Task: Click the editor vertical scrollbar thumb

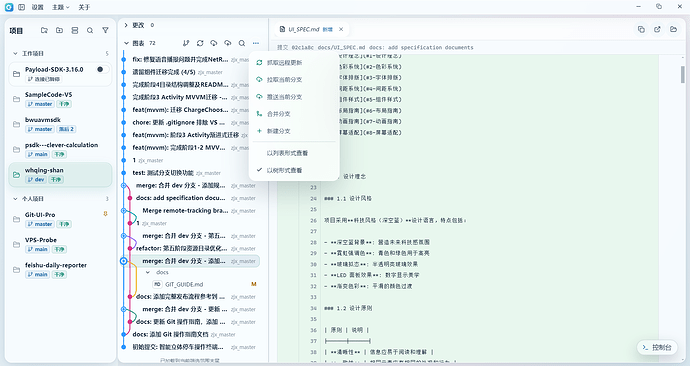Action: pos(683,74)
